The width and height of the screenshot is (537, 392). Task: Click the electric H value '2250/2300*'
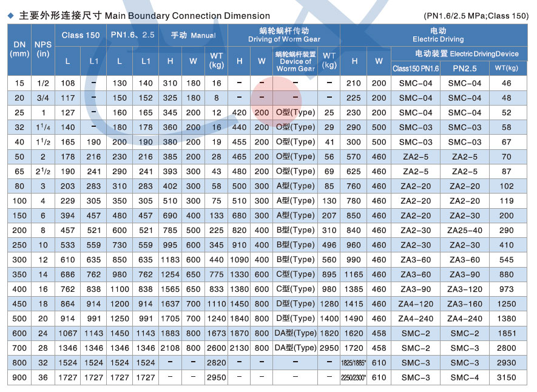click(353, 377)
